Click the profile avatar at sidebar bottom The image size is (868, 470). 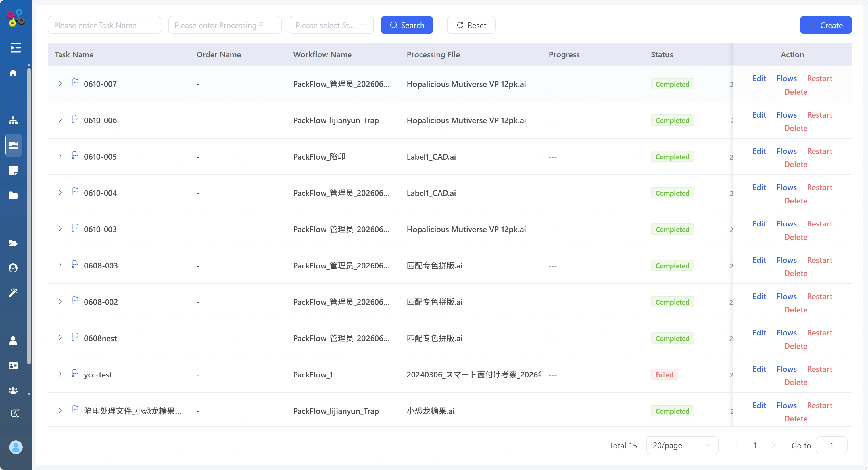point(16,447)
